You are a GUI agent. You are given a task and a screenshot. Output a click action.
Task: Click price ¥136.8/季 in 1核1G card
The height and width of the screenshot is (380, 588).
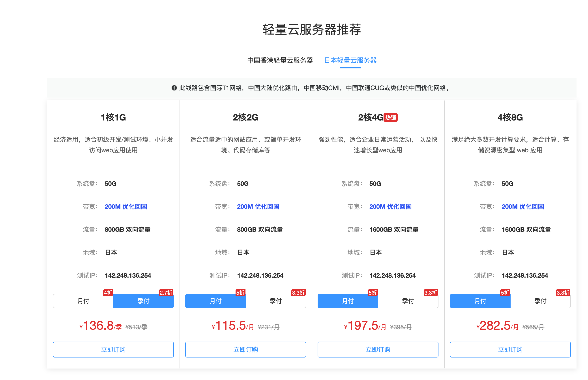coord(100,326)
